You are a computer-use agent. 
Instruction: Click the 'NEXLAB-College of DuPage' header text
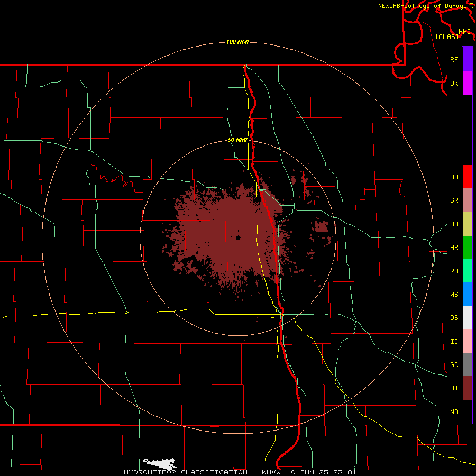(x=422, y=6)
